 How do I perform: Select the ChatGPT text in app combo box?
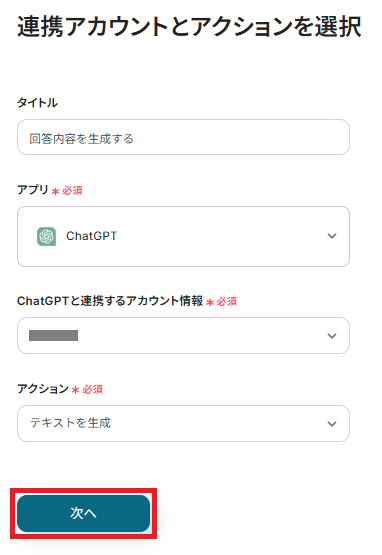click(x=91, y=236)
